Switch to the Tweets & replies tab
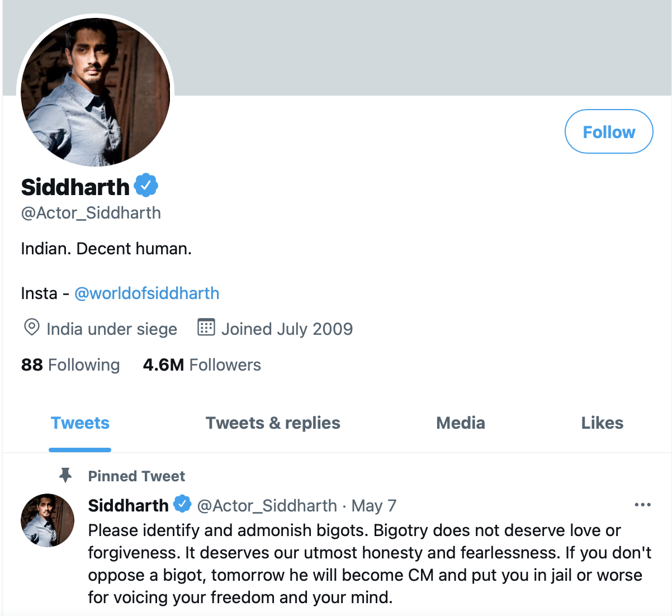This screenshot has height=616, width=672. click(x=273, y=423)
